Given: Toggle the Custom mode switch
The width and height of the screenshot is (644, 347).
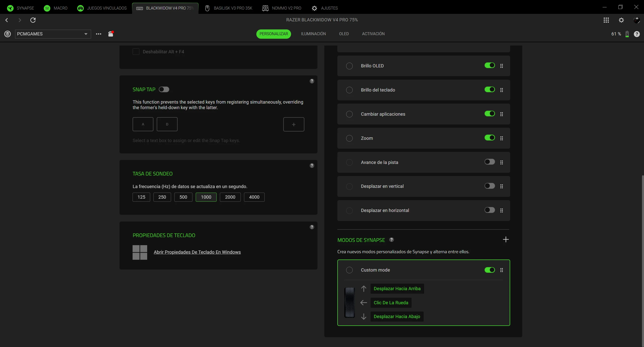Looking at the screenshot, I should [x=490, y=270].
